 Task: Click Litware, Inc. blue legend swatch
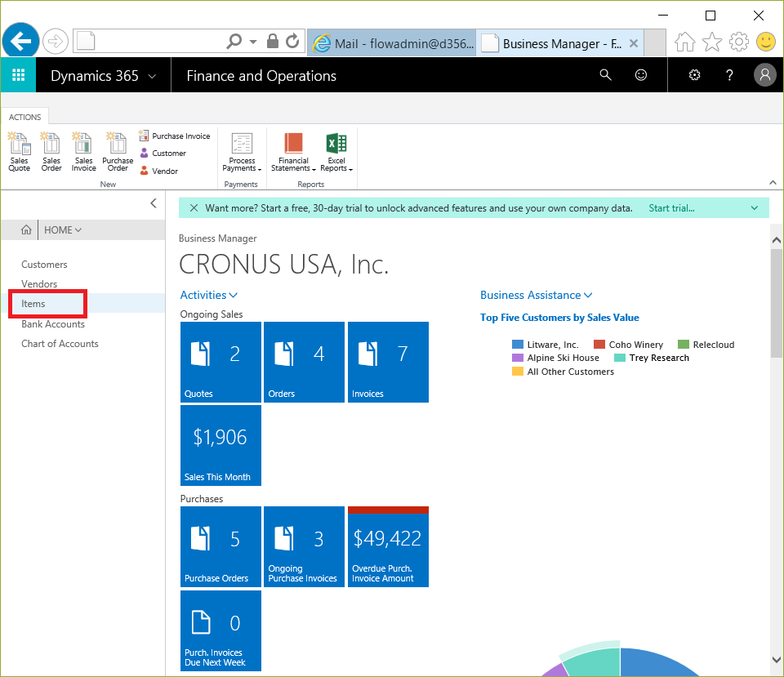click(x=518, y=344)
